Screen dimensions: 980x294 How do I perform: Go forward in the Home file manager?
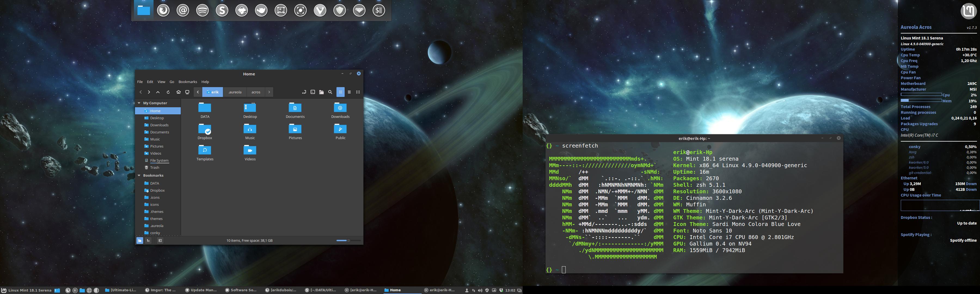pos(149,92)
